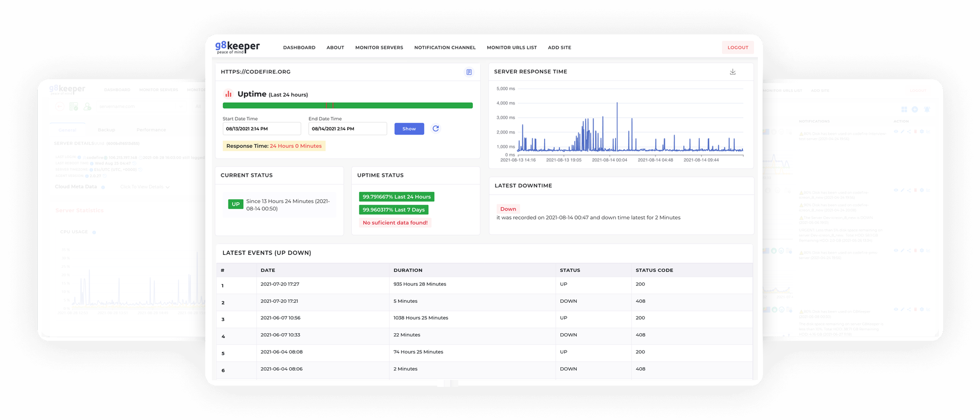Open the Monitor Servers menu item

[379, 48]
